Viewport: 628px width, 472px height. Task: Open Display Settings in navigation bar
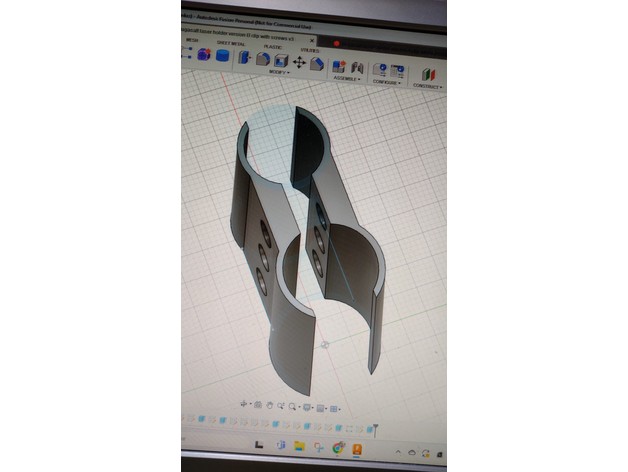(308, 408)
